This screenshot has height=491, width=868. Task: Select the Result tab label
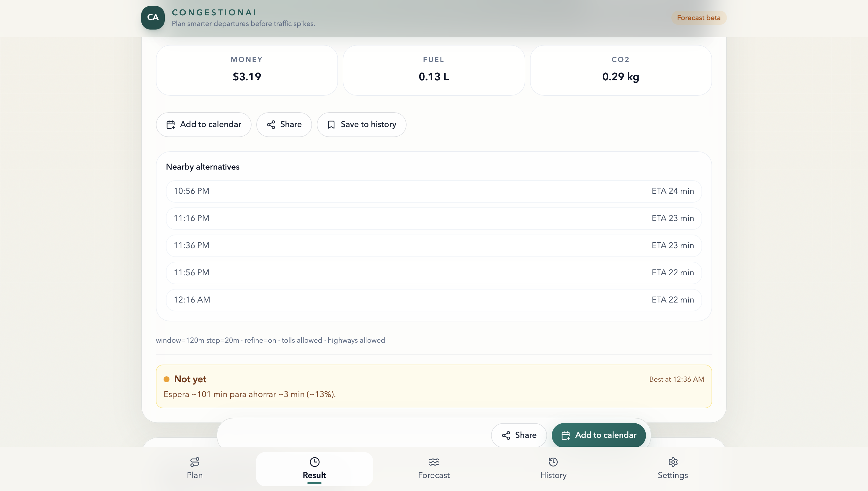pos(314,475)
